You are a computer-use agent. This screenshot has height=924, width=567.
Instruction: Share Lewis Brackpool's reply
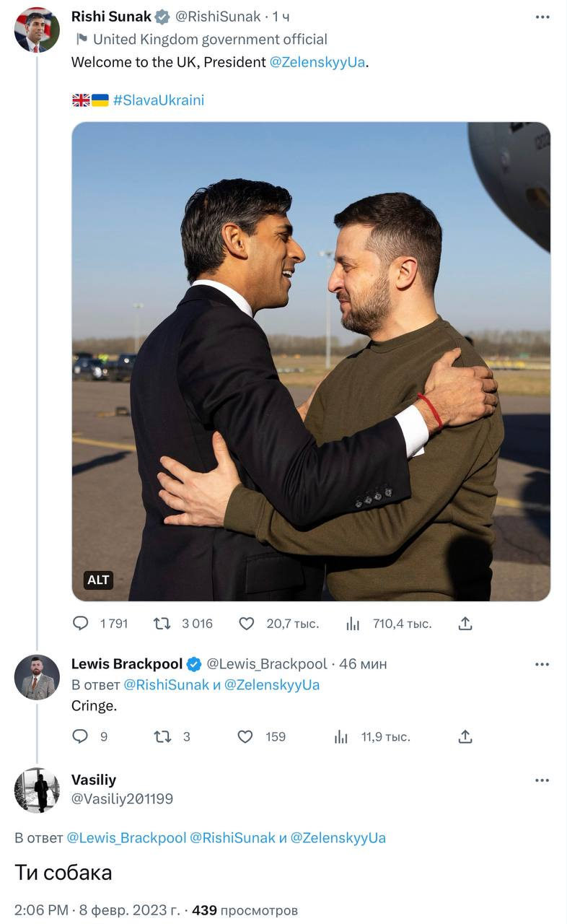[465, 736]
